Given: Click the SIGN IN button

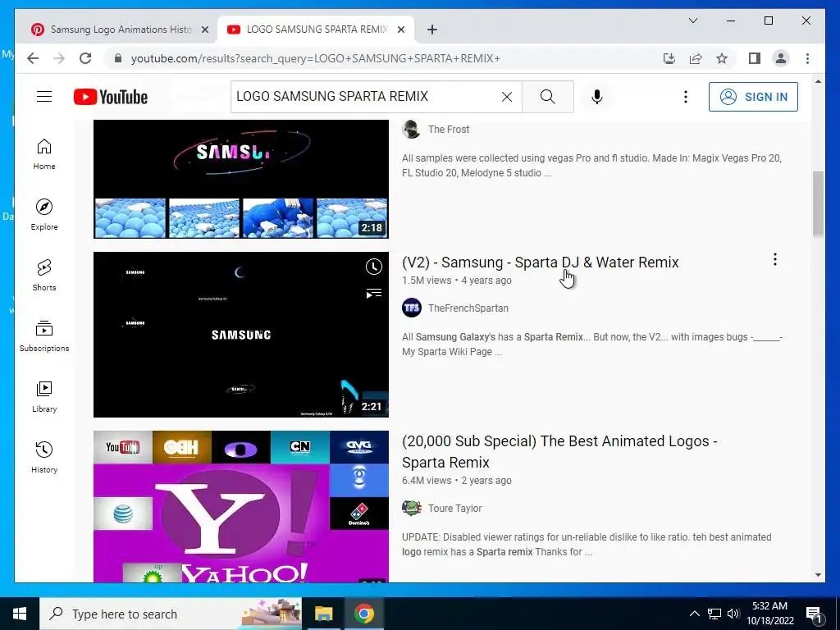Looking at the screenshot, I should (x=753, y=97).
